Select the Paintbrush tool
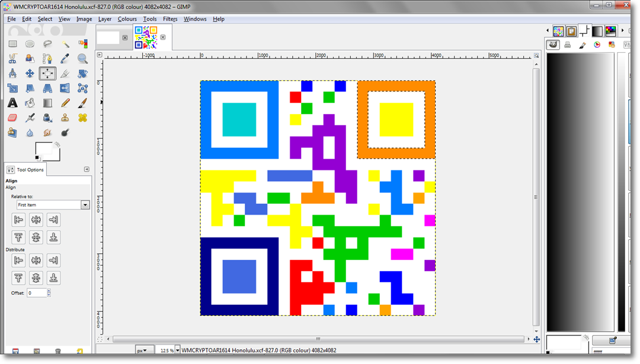This screenshot has width=640, height=364. tap(83, 103)
